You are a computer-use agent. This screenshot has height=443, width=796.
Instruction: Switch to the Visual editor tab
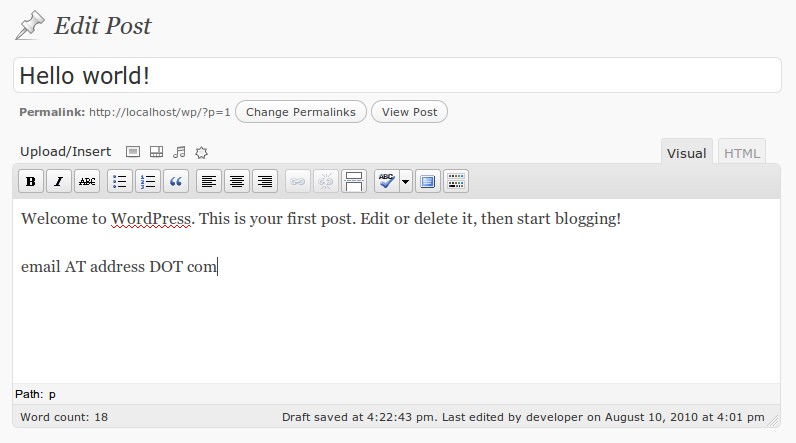pos(686,153)
